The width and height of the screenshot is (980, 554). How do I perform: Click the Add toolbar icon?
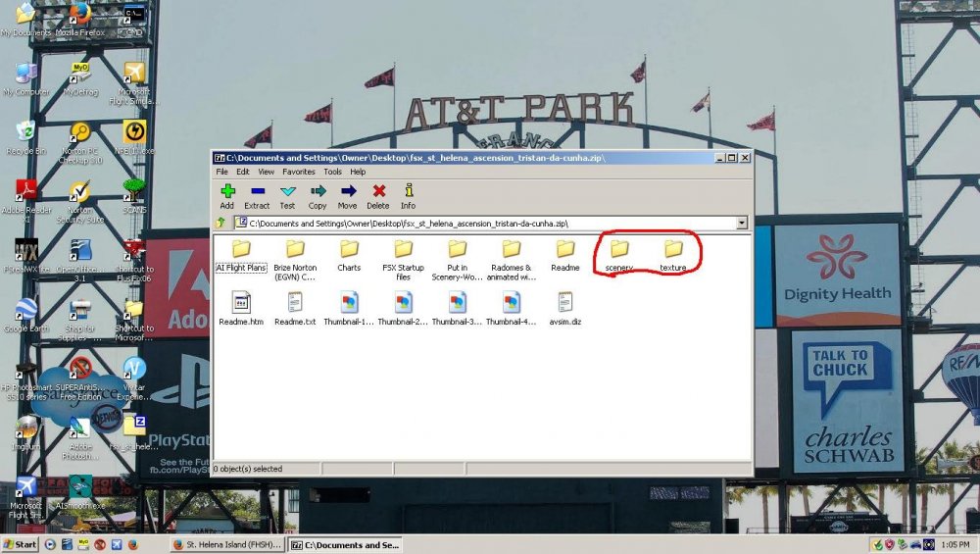pos(227,196)
